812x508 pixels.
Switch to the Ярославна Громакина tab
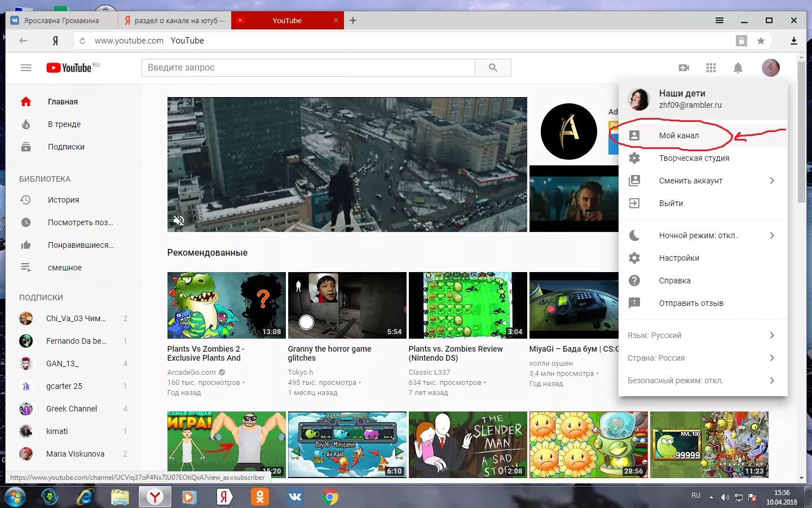[61, 20]
